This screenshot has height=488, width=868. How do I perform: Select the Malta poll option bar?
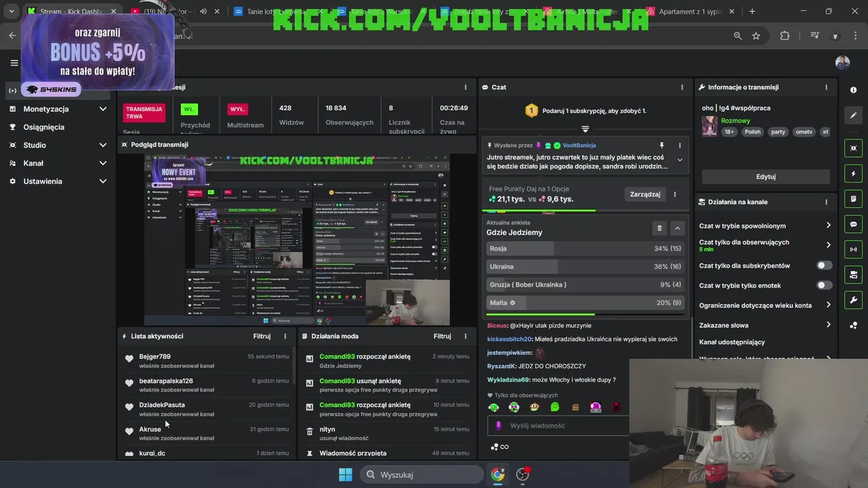point(585,303)
